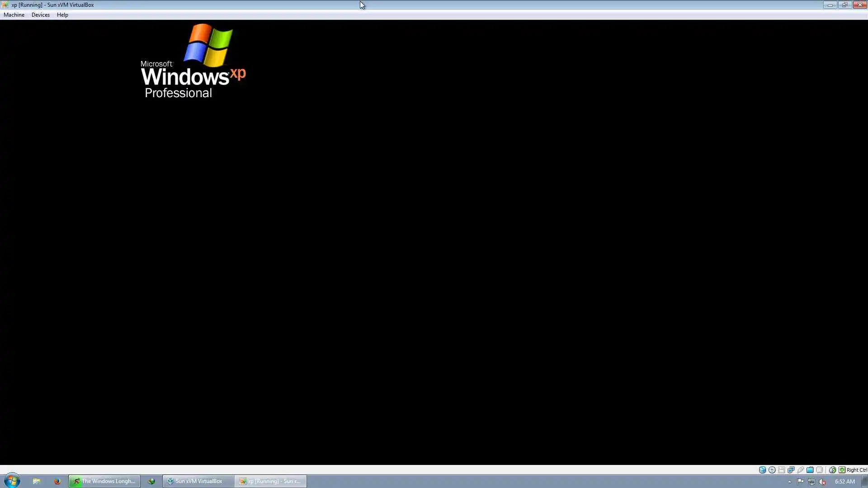Viewport: 868px width, 488px height.
Task: Click the USB devices status icon
Action: pos(801,470)
